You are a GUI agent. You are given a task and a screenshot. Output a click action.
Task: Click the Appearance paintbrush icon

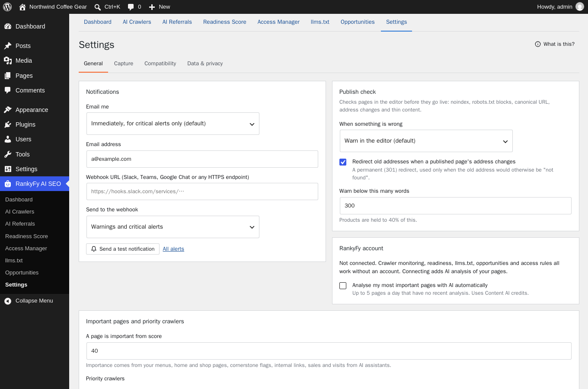tap(8, 110)
